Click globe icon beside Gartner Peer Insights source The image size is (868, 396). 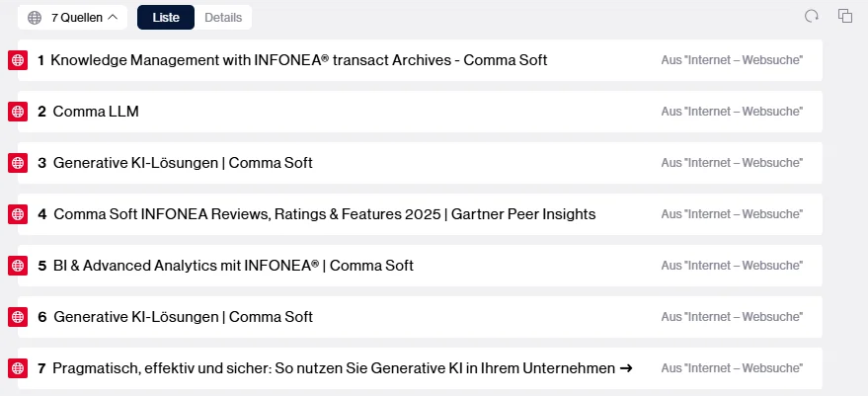coord(17,214)
